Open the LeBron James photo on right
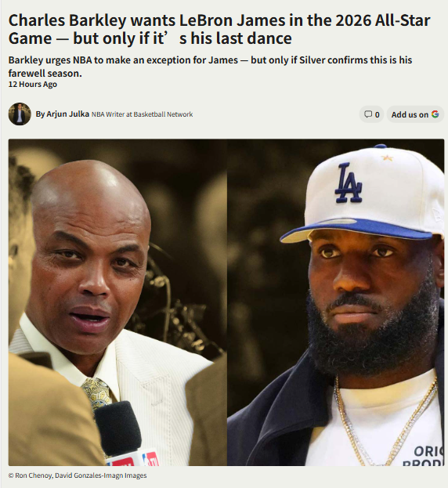Viewport: 448px width, 488px height. (x=336, y=302)
